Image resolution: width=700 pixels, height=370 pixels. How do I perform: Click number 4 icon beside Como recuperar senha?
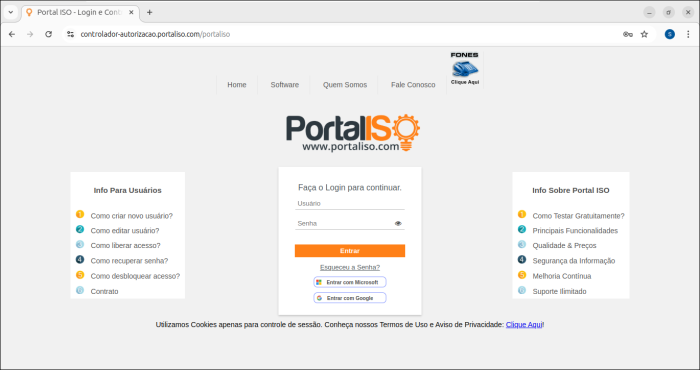tap(80, 260)
